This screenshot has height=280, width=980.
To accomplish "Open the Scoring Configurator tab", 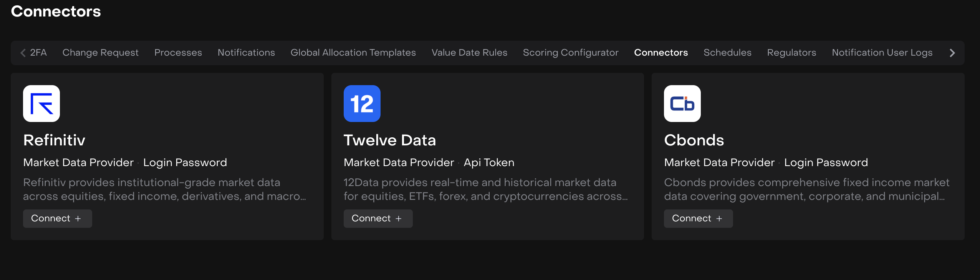I will (x=571, y=53).
